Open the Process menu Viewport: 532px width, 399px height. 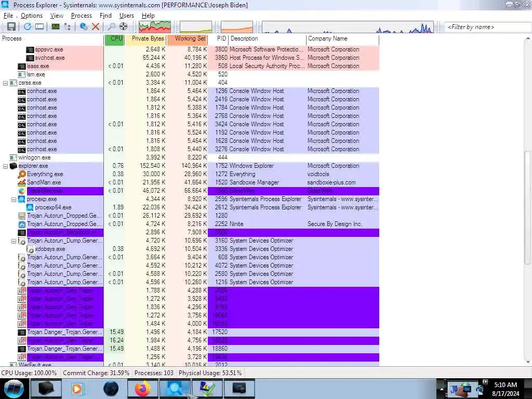tap(82, 16)
